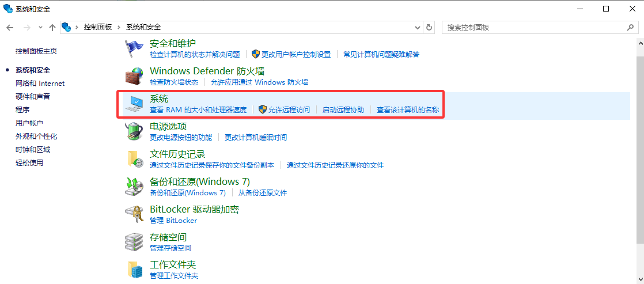Screen dimensions: 644x284
Task: Click the shield icon beside 更改用户帐户控制设置
Action: (x=256, y=54)
